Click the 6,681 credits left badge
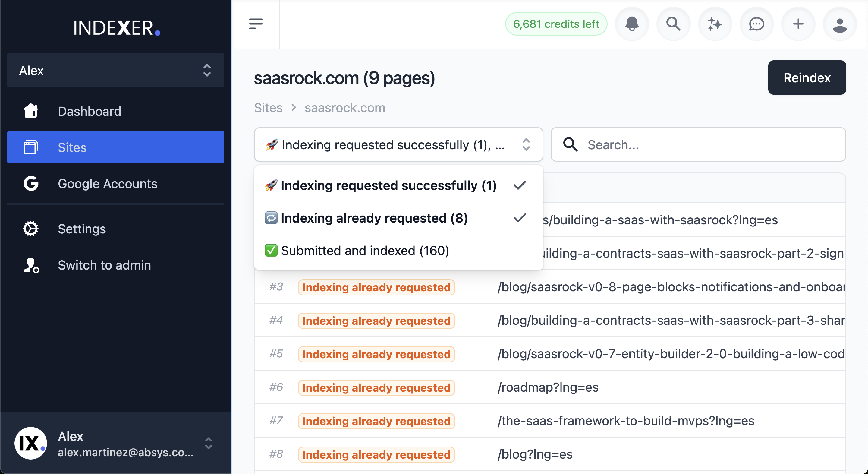The image size is (868, 474). (556, 24)
